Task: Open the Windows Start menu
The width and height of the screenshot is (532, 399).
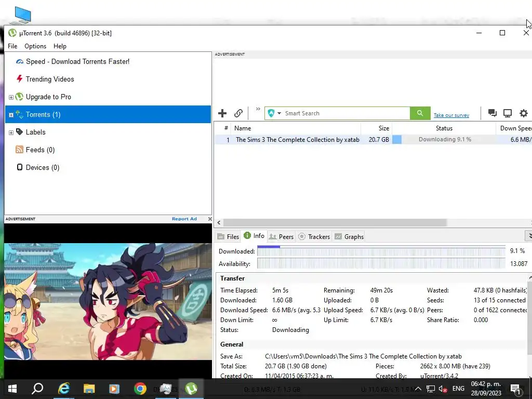Action: 12,389
